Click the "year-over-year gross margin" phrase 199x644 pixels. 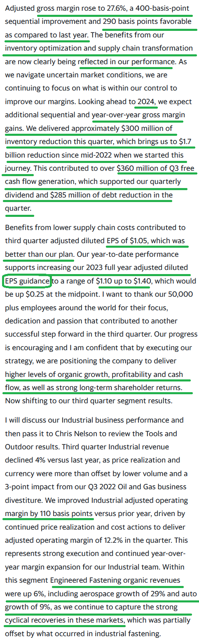(138, 115)
